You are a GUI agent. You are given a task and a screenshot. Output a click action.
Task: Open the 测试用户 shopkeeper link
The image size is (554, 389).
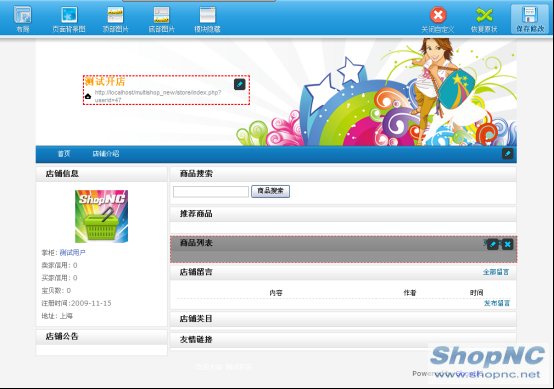72,253
